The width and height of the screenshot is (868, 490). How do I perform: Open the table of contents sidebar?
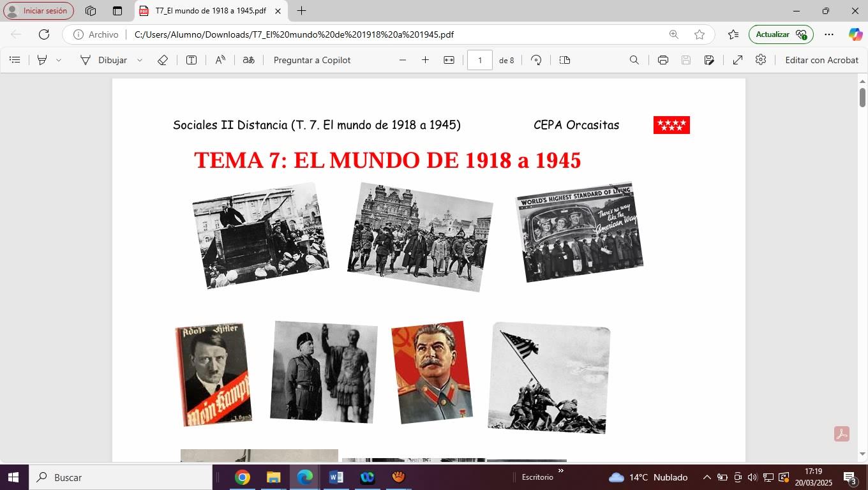[x=15, y=60]
